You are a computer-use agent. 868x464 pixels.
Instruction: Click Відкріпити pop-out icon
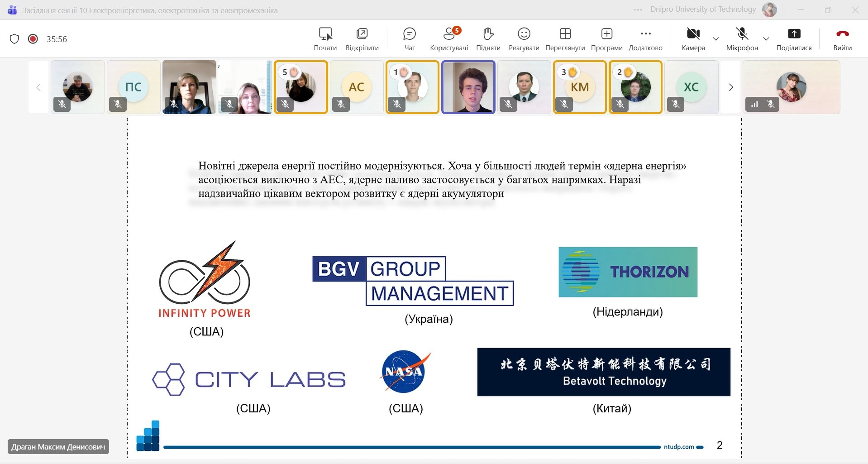click(362, 39)
